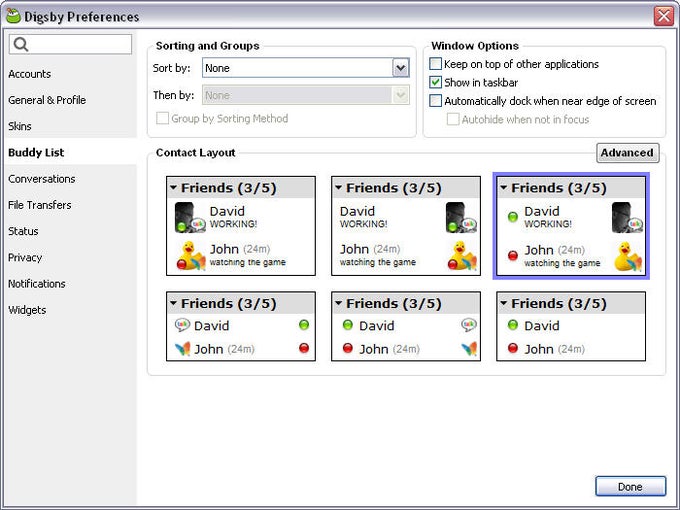The height and width of the screenshot is (510, 680).
Task: Click the Advanced button
Action: coord(628,153)
